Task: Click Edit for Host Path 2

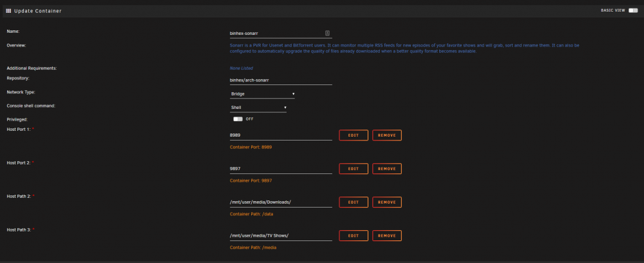Action: coord(353,202)
